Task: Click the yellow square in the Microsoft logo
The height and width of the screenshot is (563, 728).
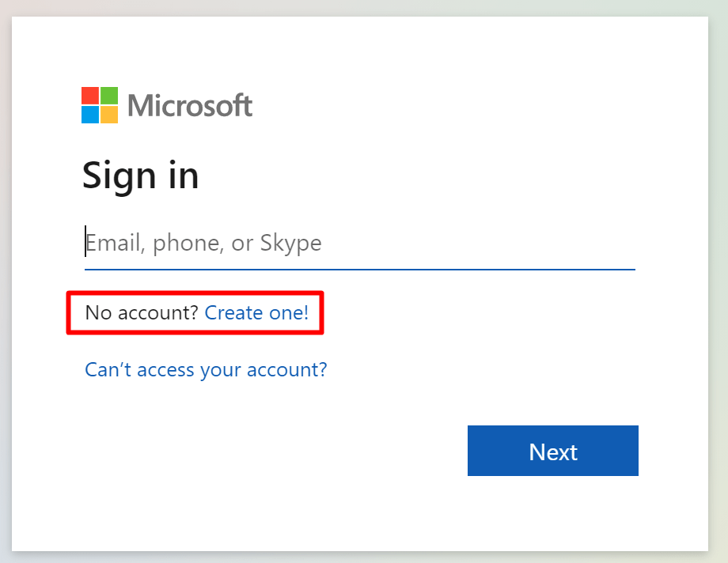Action: pyautogui.click(x=109, y=115)
